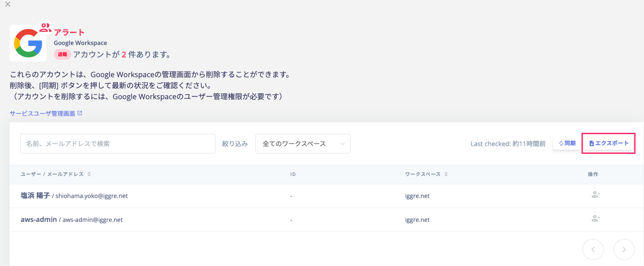This screenshot has height=266, width=644.
Task: Click the 退職 status badge
Action: (x=62, y=55)
